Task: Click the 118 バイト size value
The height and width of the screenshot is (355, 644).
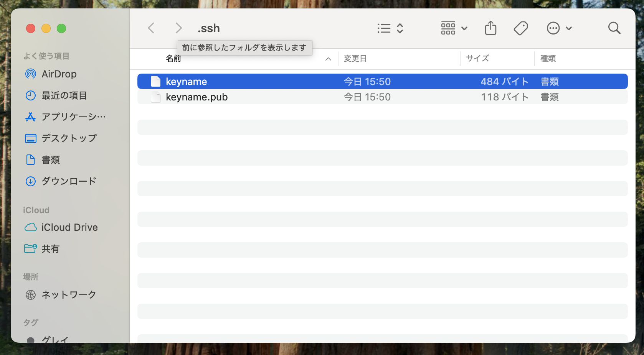Action: click(505, 97)
